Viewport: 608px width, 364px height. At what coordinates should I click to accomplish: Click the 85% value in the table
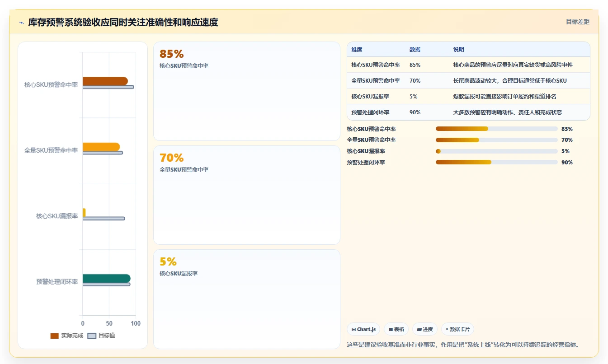point(415,65)
